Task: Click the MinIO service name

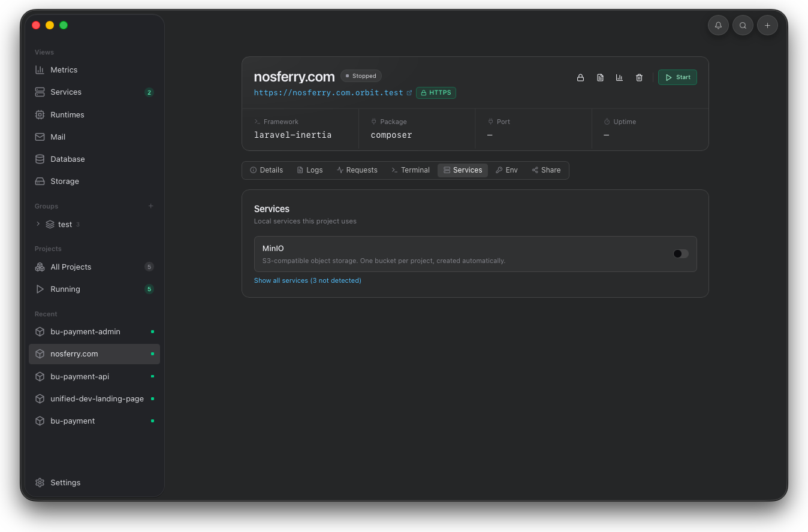Action: pyautogui.click(x=273, y=249)
